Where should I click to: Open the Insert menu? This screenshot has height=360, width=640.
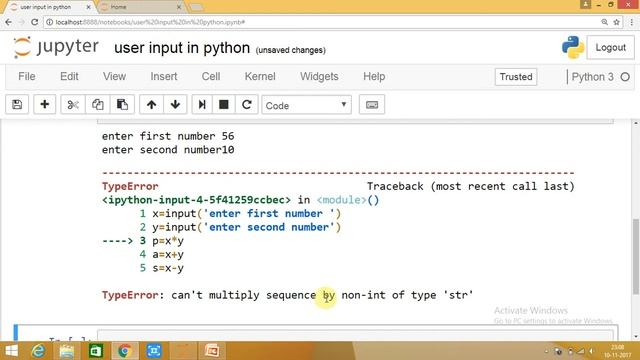[x=164, y=77]
